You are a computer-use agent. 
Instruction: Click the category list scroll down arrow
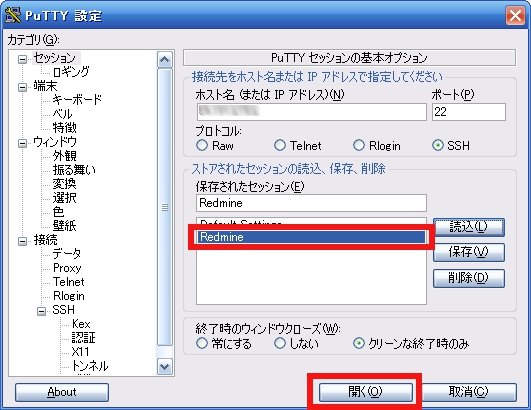click(x=165, y=367)
